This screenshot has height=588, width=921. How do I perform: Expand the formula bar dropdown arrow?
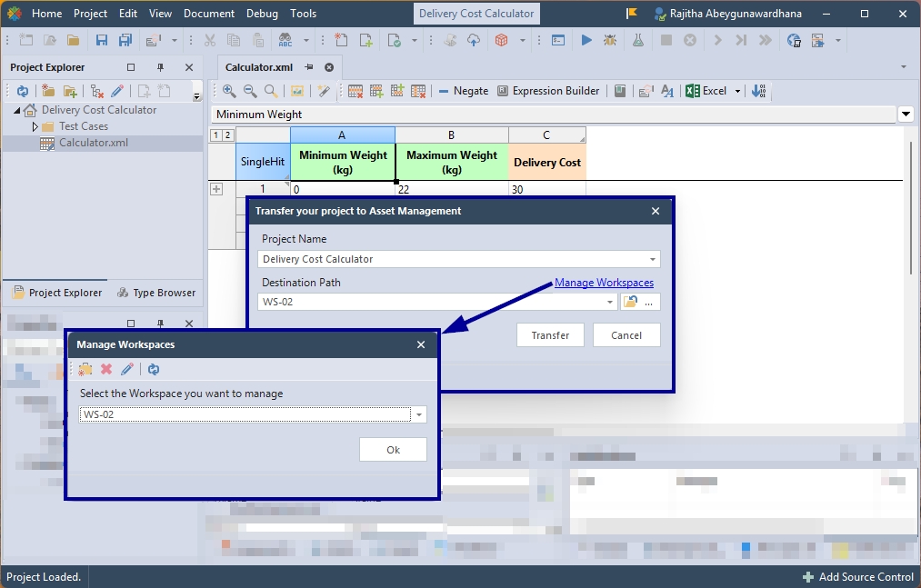pos(906,114)
